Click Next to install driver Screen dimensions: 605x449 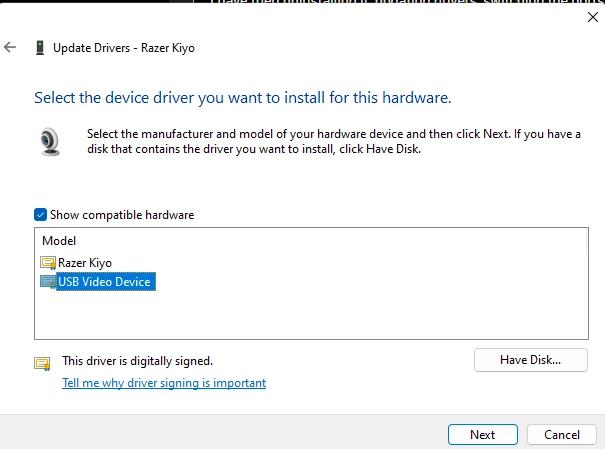483,435
